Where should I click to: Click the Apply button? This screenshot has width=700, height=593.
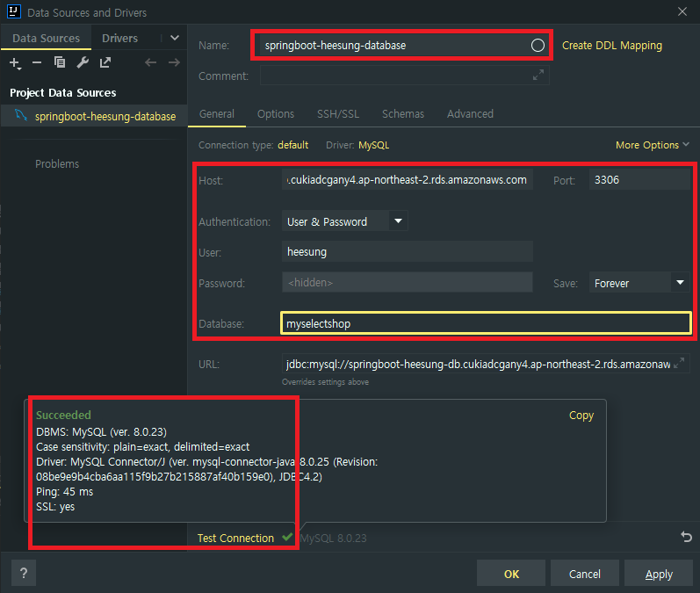click(659, 574)
